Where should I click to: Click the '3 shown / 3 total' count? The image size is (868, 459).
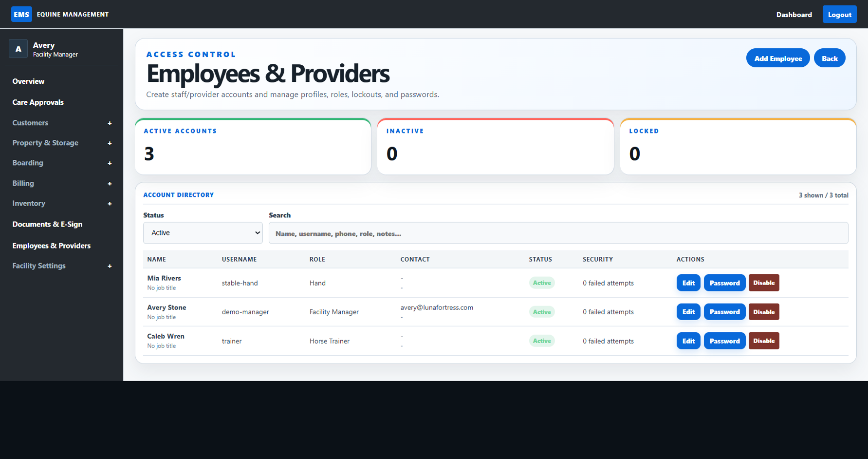pos(823,195)
